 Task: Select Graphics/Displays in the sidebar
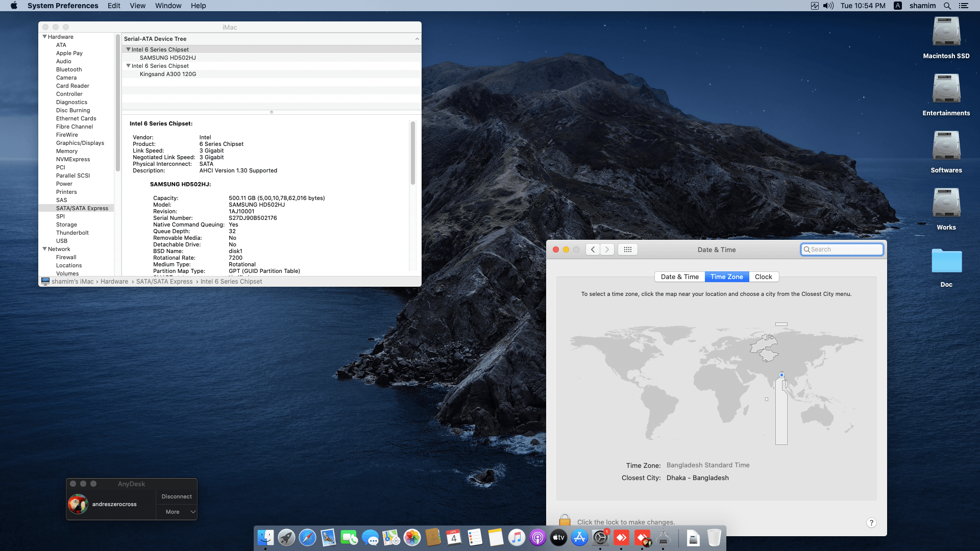(80, 143)
